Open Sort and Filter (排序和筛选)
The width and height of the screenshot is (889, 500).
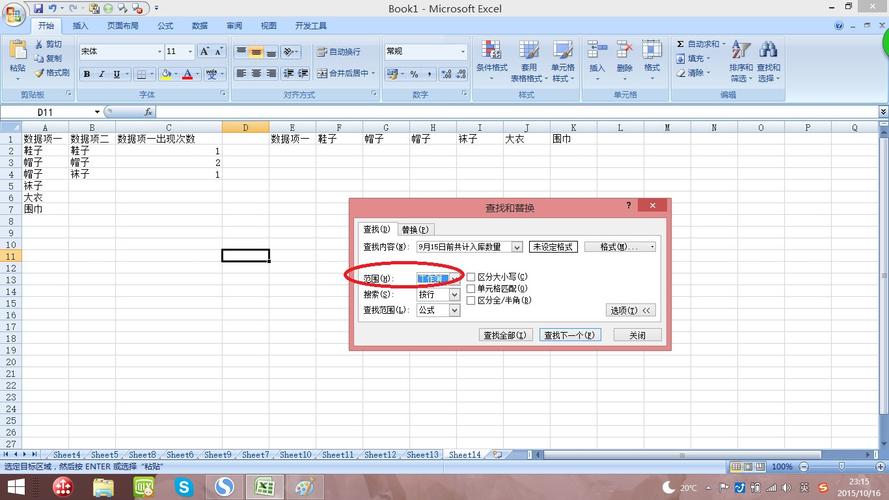pyautogui.click(x=741, y=61)
